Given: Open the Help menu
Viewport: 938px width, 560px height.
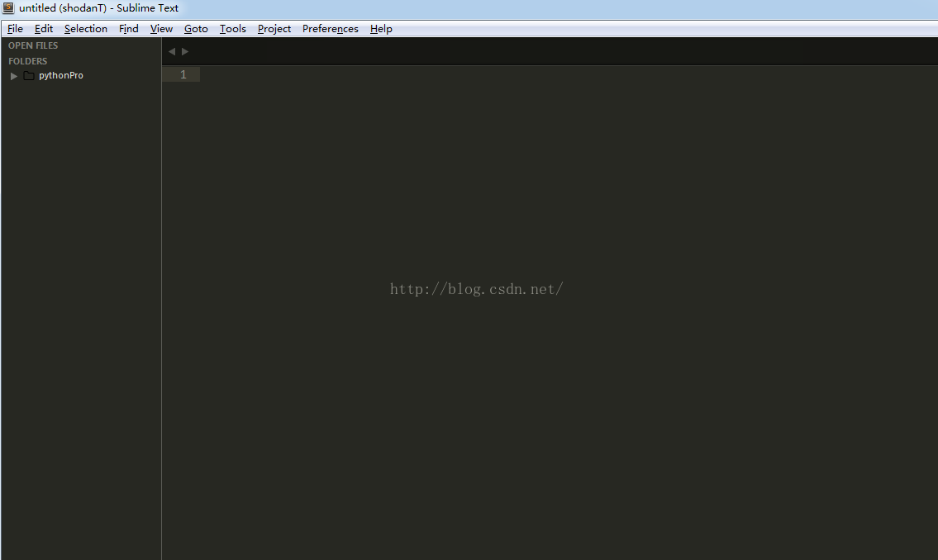Looking at the screenshot, I should click(381, 29).
